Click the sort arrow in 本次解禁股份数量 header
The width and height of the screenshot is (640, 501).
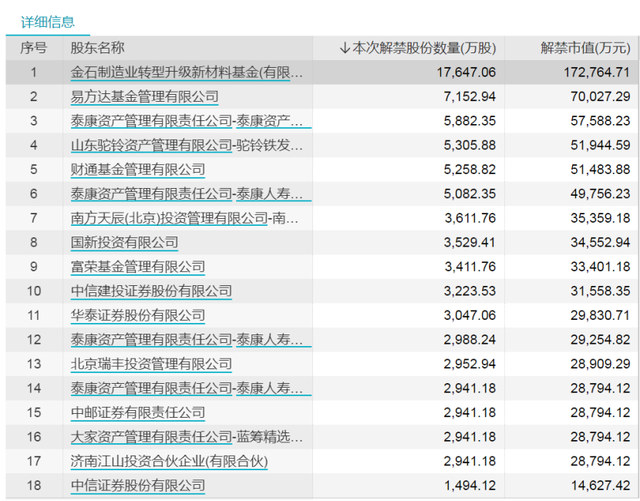click(x=345, y=48)
